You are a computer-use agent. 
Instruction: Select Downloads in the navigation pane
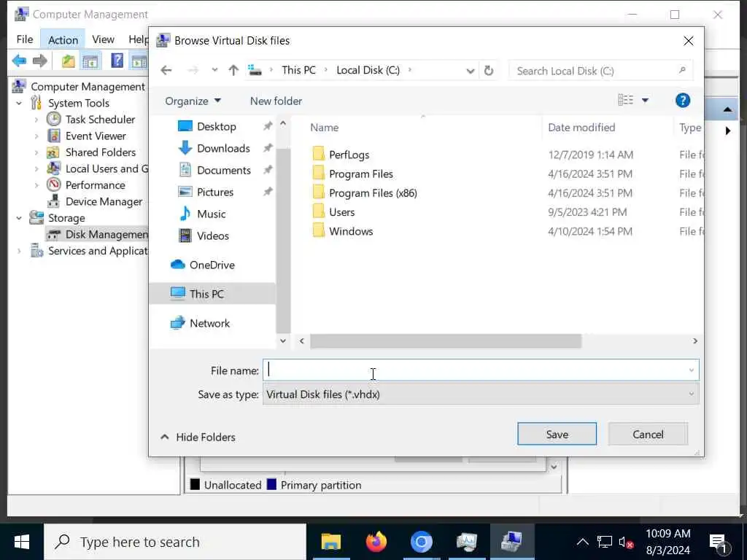pyautogui.click(x=223, y=149)
